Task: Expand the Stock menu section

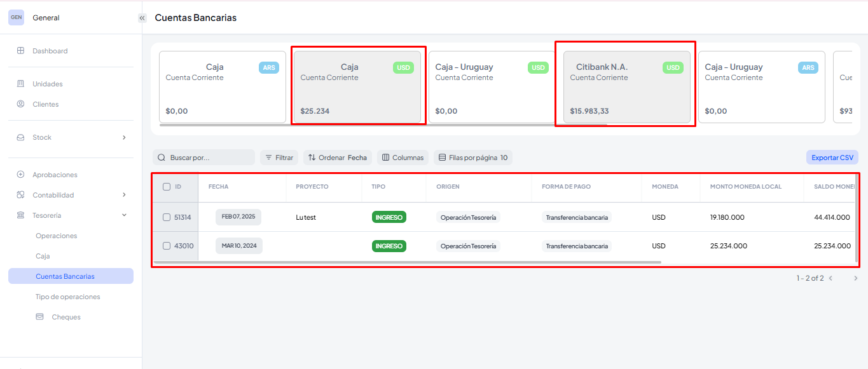Action: [x=124, y=137]
